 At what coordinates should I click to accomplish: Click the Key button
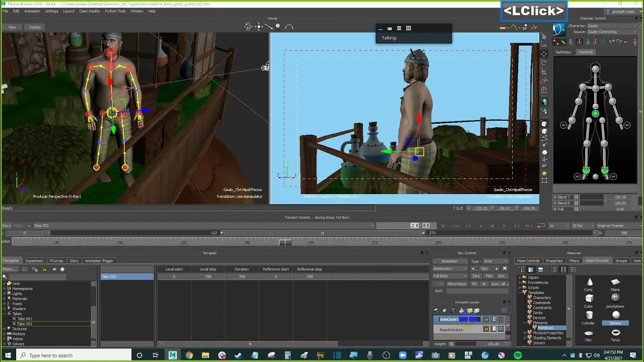click(x=485, y=268)
